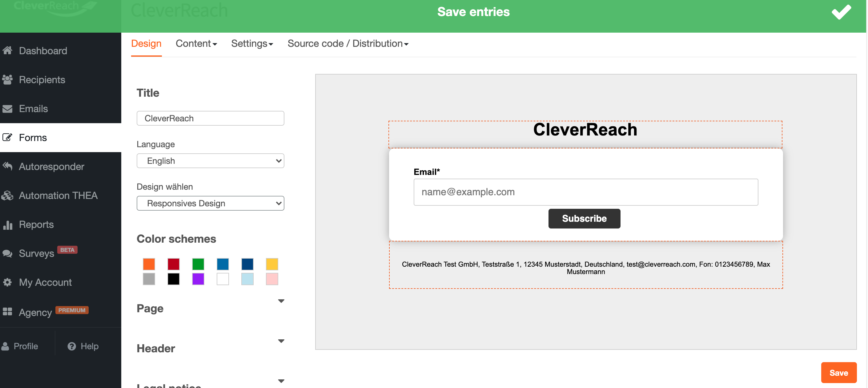
Task: Click the Recipients people icon
Action: point(7,79)
